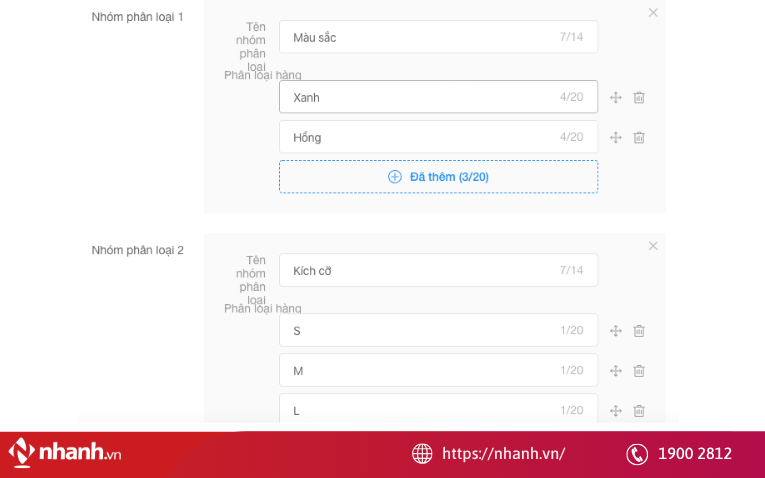Click the 1900 2812 phone number

(x=695, y=454)
